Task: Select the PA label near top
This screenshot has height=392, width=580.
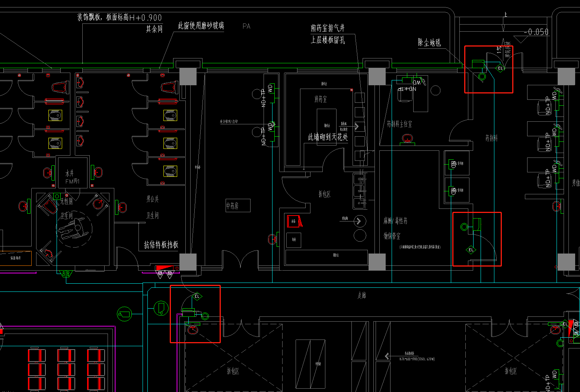Action: tap(246, 26)
